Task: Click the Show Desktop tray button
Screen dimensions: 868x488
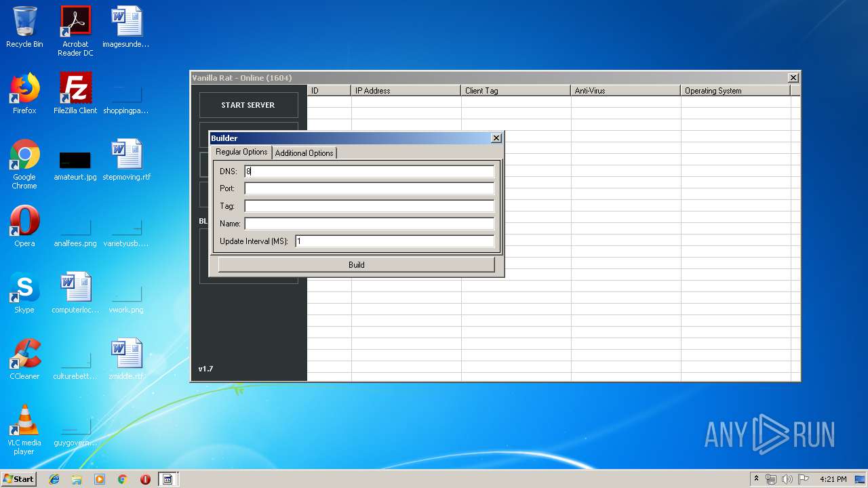Action: coord(861,479)
